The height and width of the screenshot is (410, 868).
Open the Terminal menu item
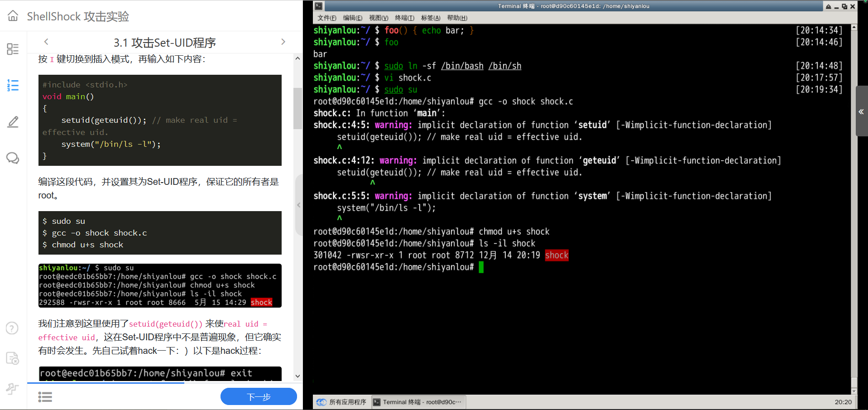(404, 18)
